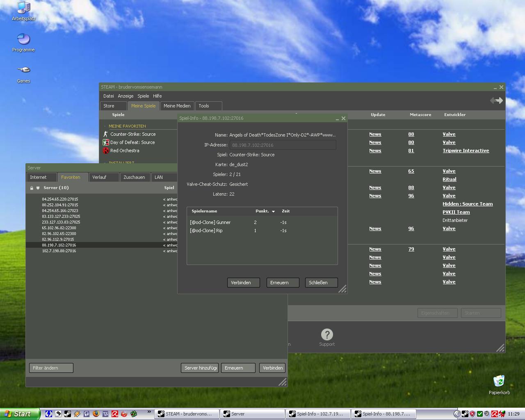This screenshot has height=420, width=525.
Task: Open News link for Counter-Strike: Source row
Action: point(375,134)
